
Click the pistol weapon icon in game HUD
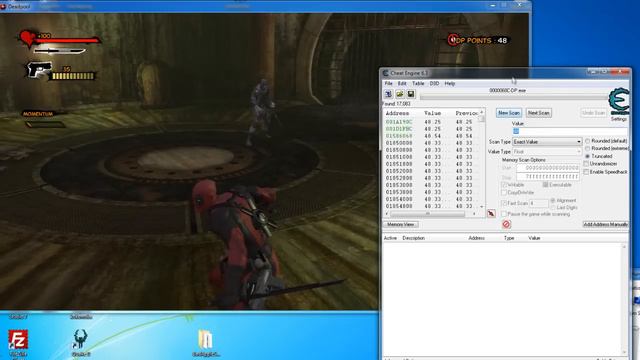click(x=39, y=70)
